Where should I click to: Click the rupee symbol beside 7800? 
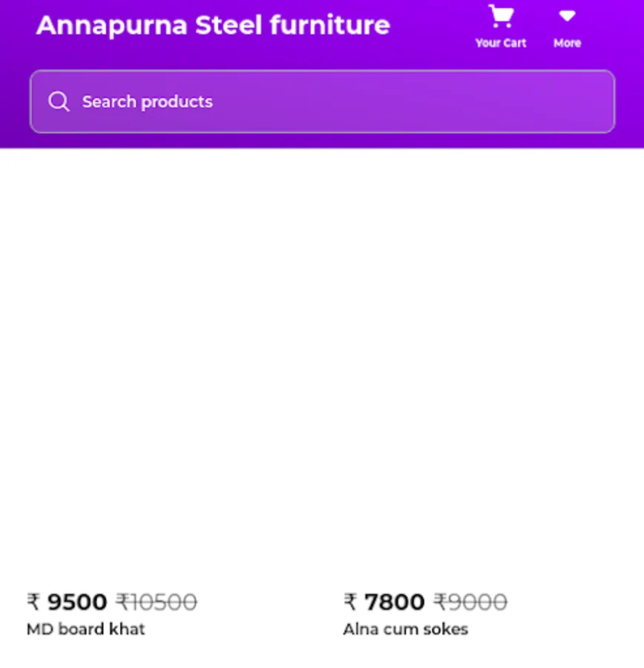350,602
